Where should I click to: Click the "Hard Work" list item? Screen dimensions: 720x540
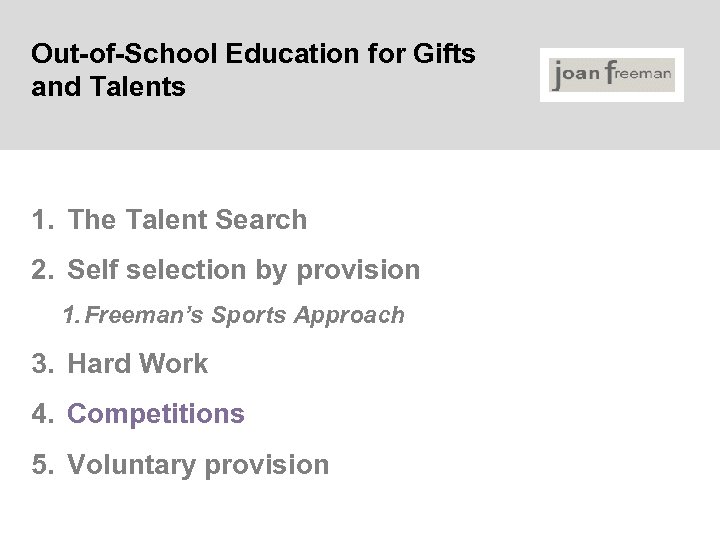(x=137, y=364)
